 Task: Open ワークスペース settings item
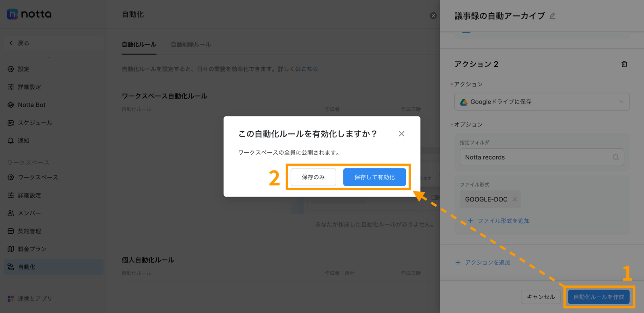pos(54,177)
